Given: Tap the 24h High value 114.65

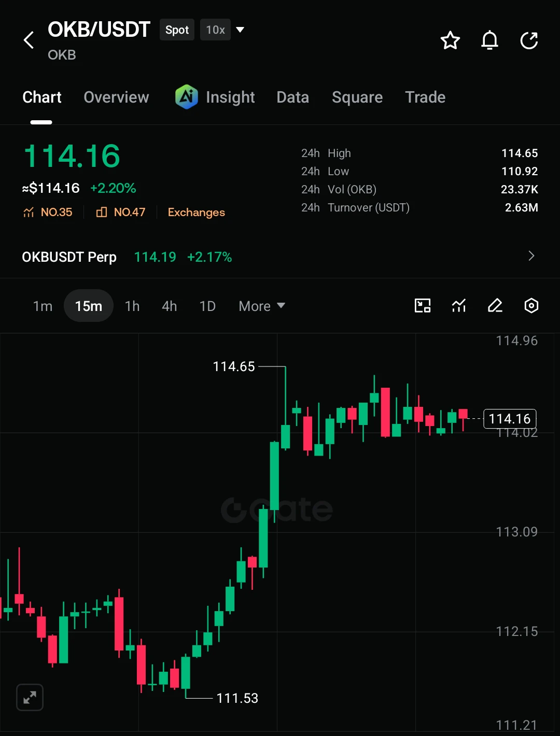Looking at the screenshot, I should [x=520, y=153].
